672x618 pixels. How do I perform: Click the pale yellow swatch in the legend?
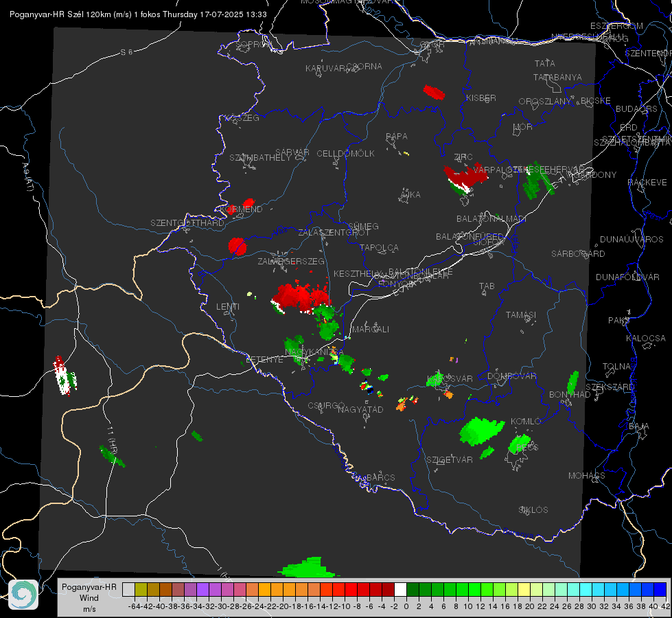click(x=524, y=590)
